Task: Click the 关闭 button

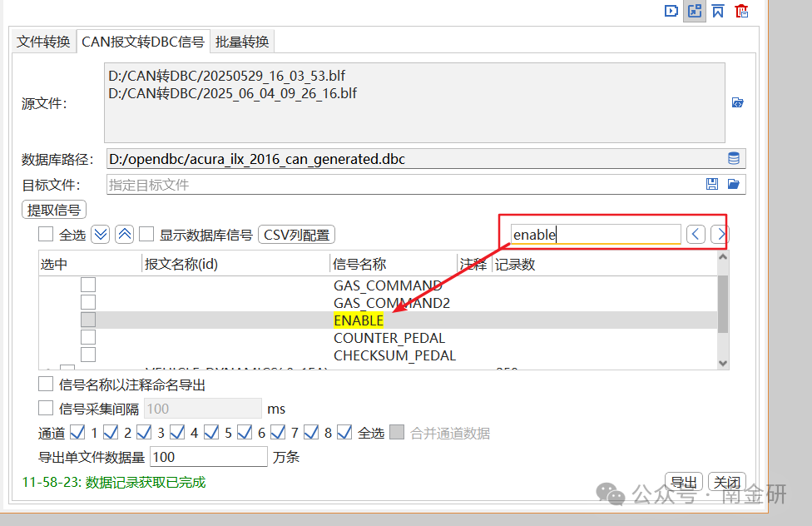Action: (x=727, y=483)
